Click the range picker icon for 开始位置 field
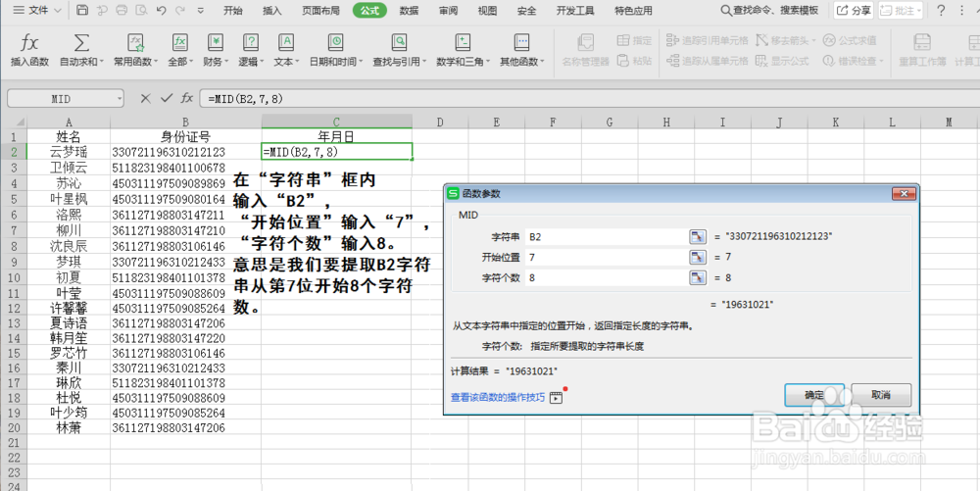The width and height of the screenshot is (980, 491). coord(698,257)
